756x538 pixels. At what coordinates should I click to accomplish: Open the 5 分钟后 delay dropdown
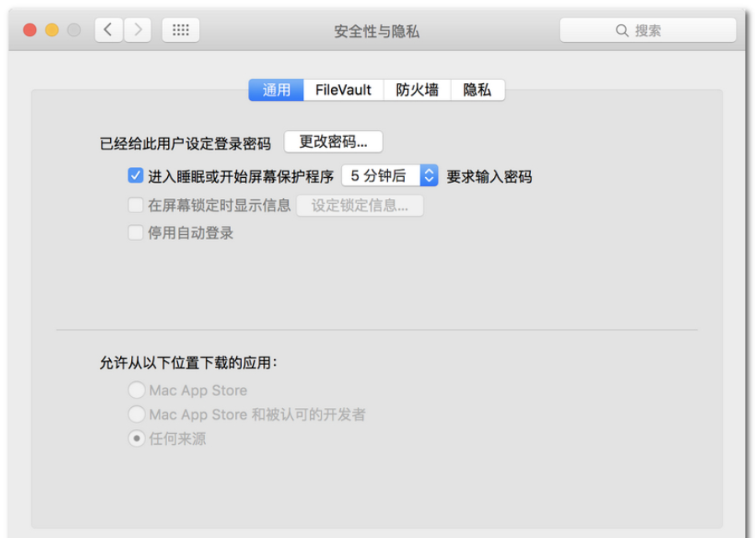390,175
